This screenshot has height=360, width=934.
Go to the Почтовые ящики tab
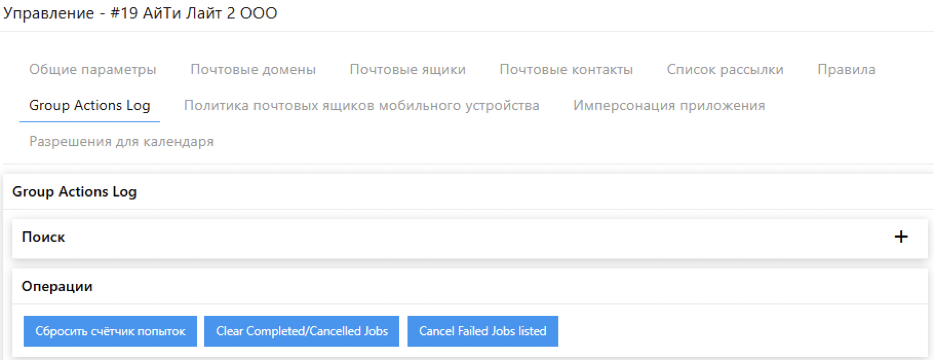[407, 70]
